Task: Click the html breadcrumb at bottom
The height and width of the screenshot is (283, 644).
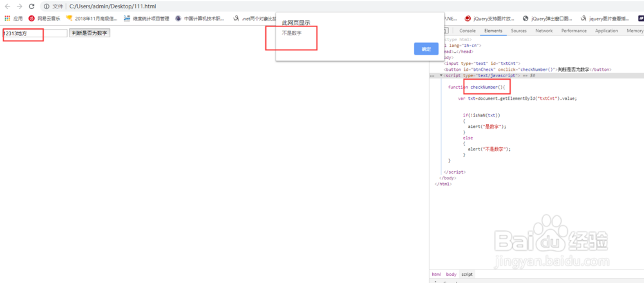Action: 436,274
